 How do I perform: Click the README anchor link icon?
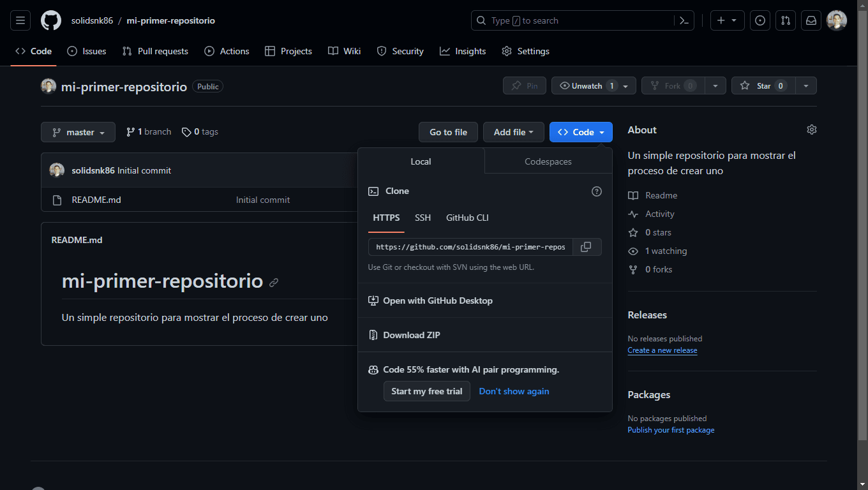pyautogui.click(x=274, y=282)
